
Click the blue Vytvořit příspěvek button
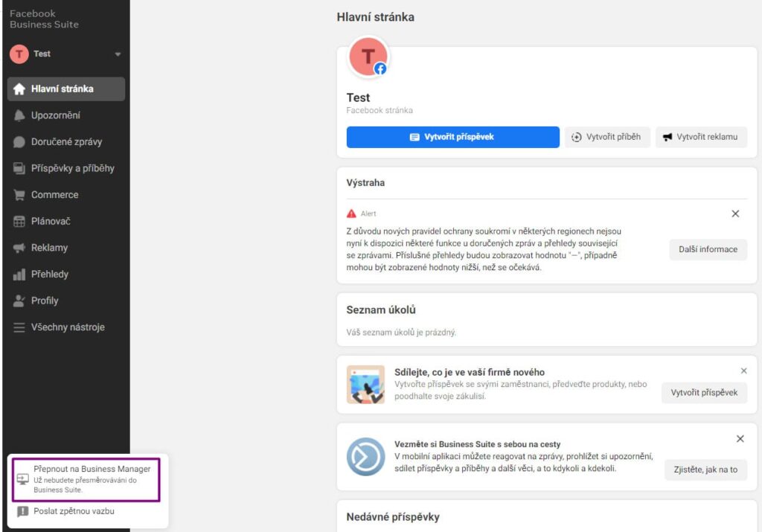pos(452,137)
